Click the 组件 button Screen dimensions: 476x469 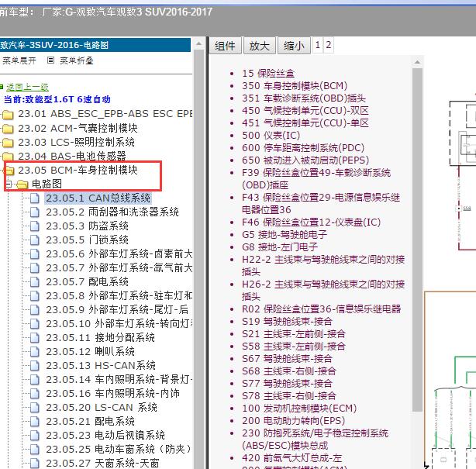[x=225, y=46]
